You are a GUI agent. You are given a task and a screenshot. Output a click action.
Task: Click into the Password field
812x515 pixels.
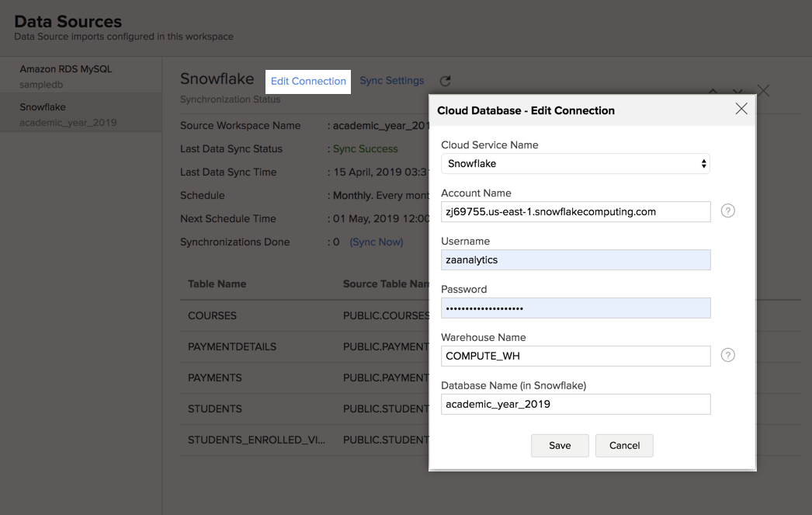[575, 308]
